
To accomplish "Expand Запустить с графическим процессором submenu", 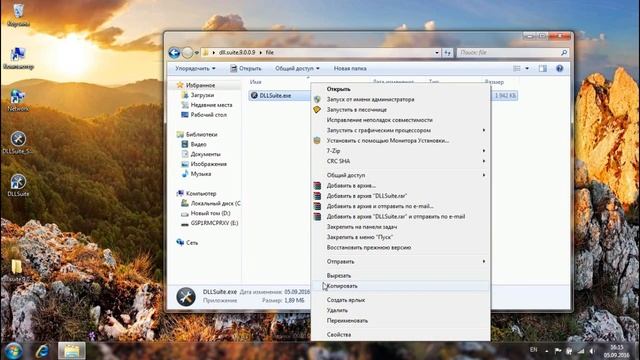I will click(x=400, y=130).
